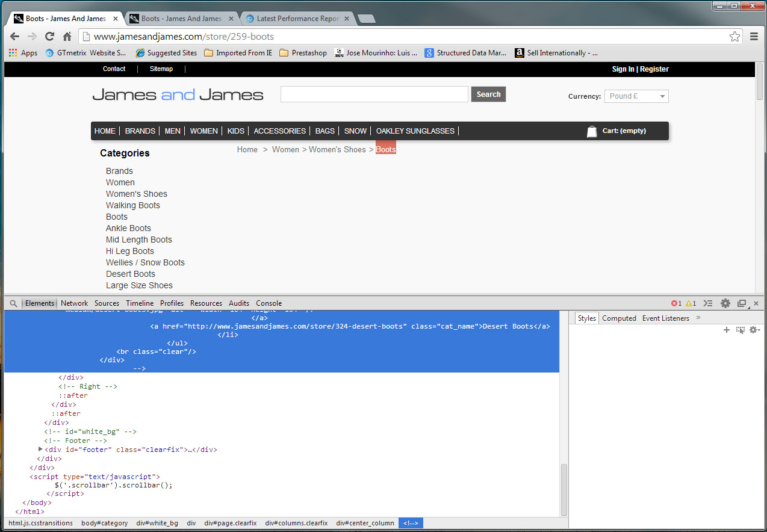Bookmark this page with the star icon

pos(734,37)
